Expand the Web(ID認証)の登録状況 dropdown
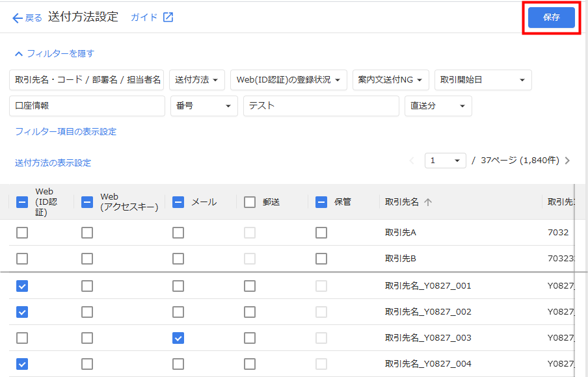The width and height of the screenshot is (588, 377). (288, 80)
